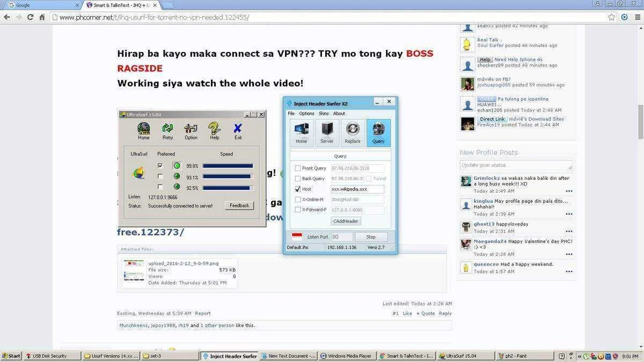
Task: Check the 92.5% server preferred checkbox
Action: (160, 187)
